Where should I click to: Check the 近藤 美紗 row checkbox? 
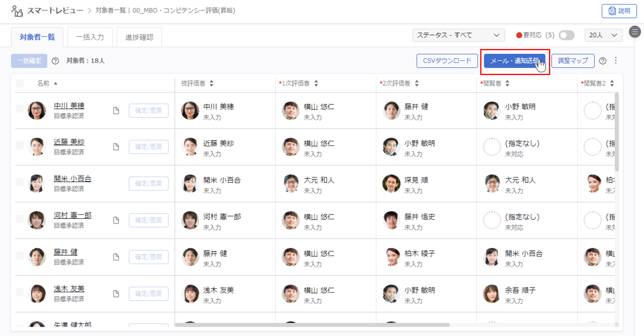[19, 145]
